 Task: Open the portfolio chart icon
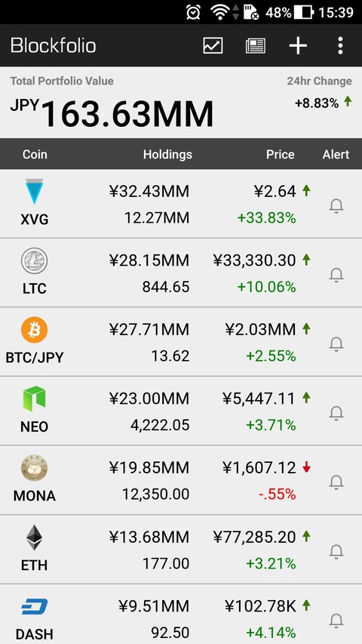click(213, 45)
